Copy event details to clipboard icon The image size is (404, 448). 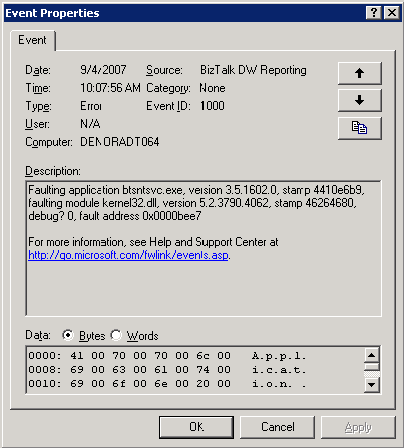[x=359, y=128]
